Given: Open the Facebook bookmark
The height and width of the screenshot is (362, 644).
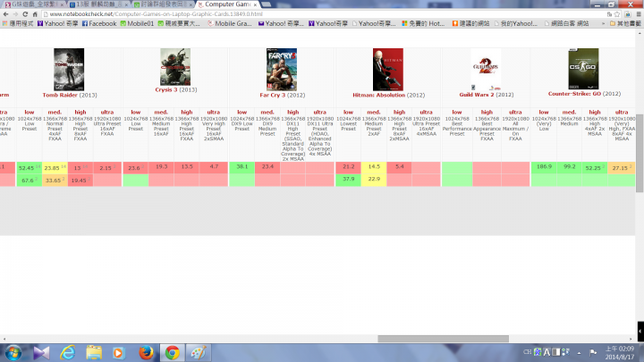Looking at the screenshot, I should pyautogui.click(x=99, y=24).
